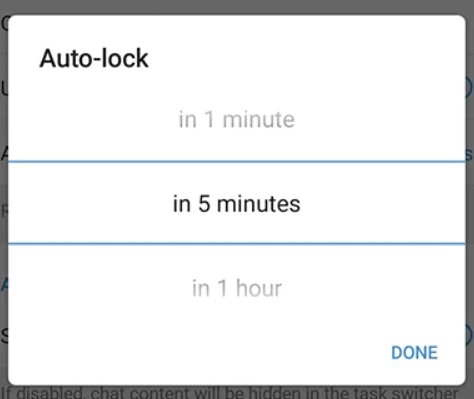Select the "in 1 minute" option
Screen dimensions: 474x399
pyautogui.click(x=237, y=119)
